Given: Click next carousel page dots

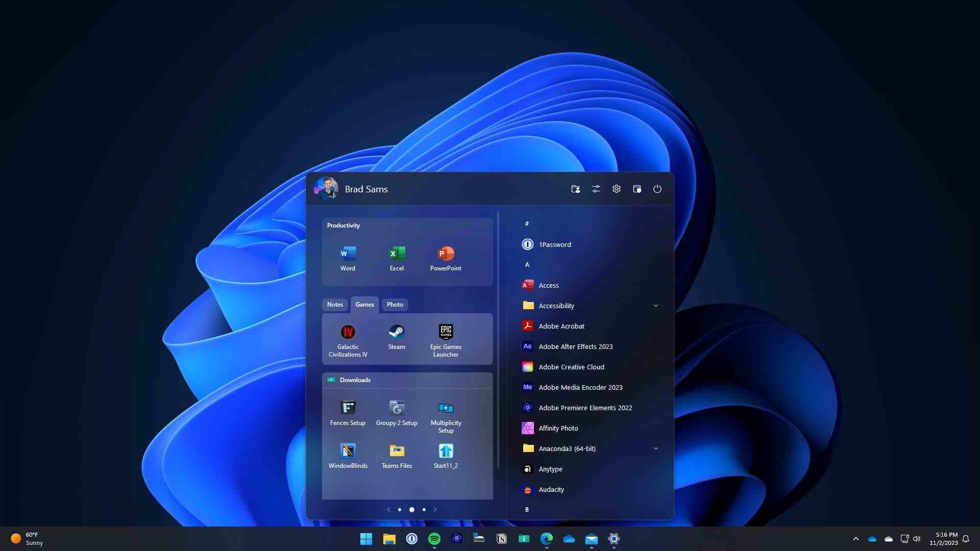Looking at the screenshot, I should click(423, 509).
